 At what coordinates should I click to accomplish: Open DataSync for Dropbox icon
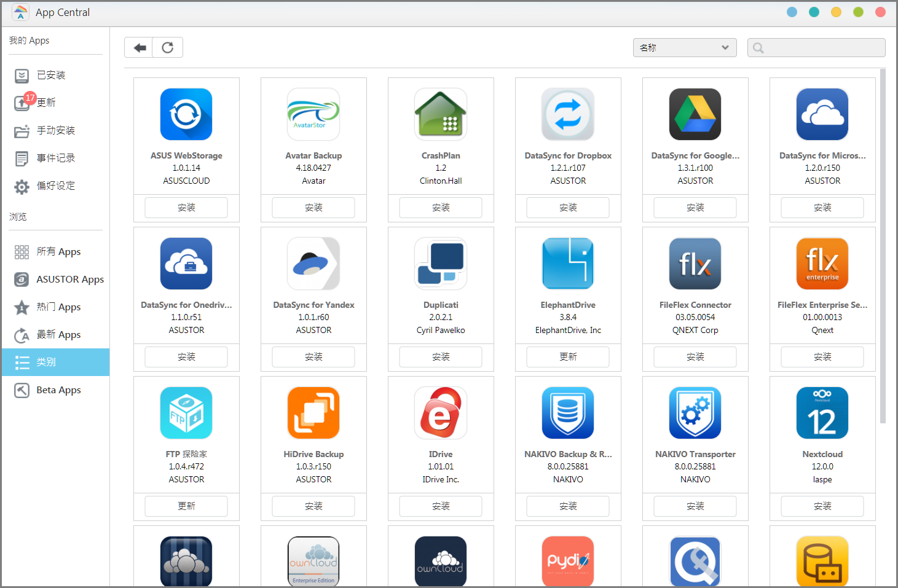568,114
